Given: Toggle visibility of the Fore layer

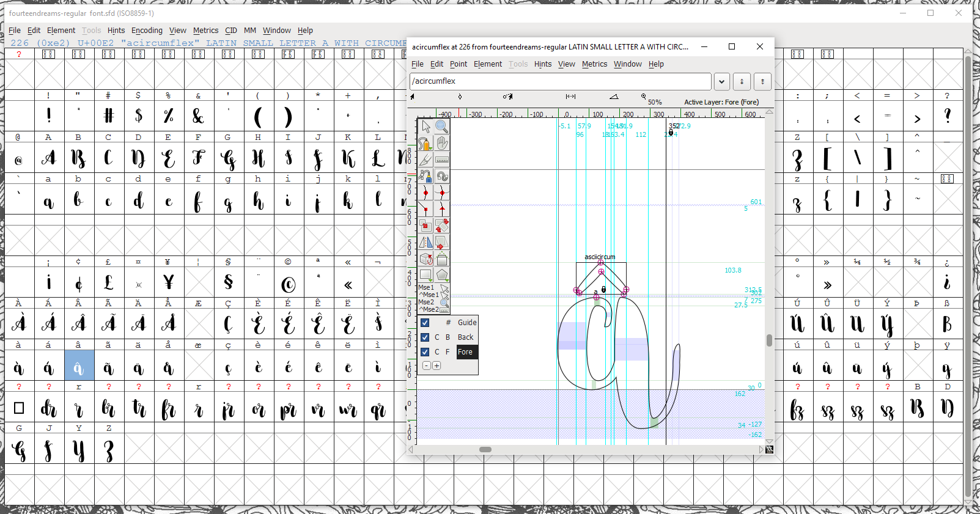Looking at the screenshot, I should pyautogui.click(x=425, y=352).
